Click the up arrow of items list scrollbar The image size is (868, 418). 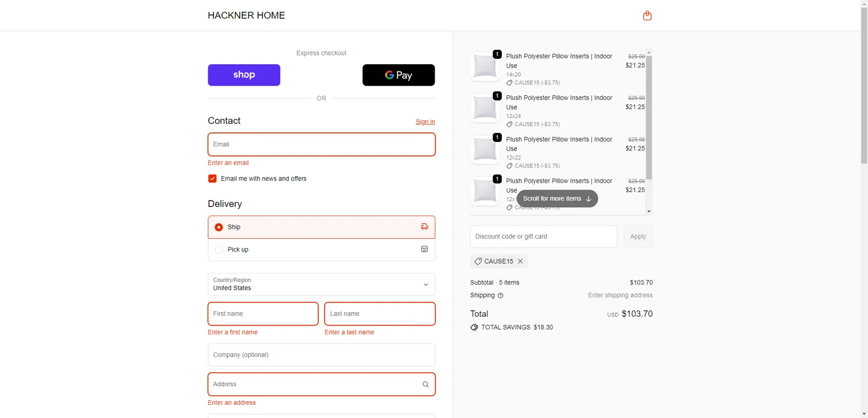click(x=649, y=53)
